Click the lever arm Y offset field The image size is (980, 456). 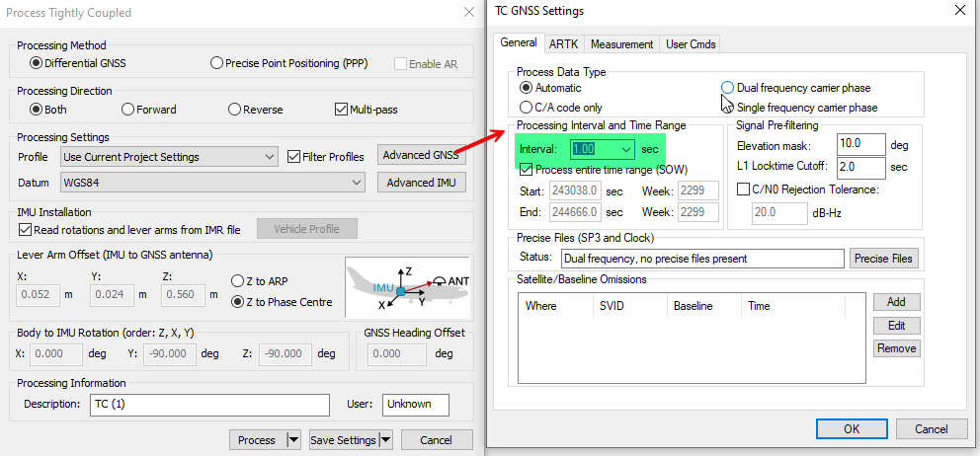(112, 295)
